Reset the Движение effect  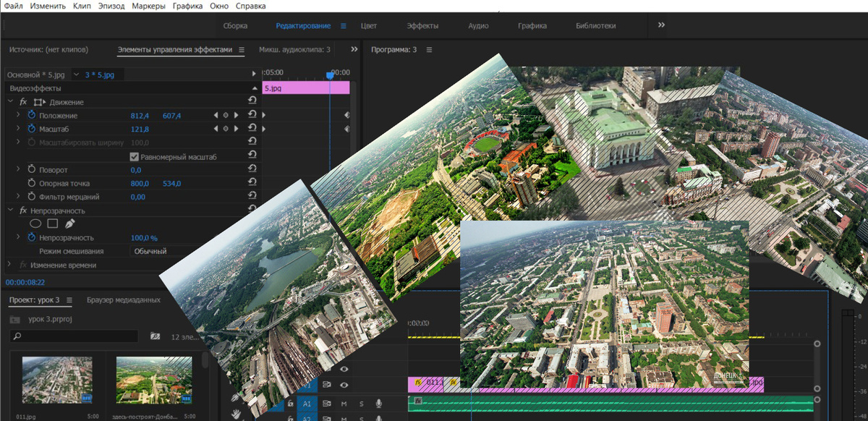click(252, 101)
